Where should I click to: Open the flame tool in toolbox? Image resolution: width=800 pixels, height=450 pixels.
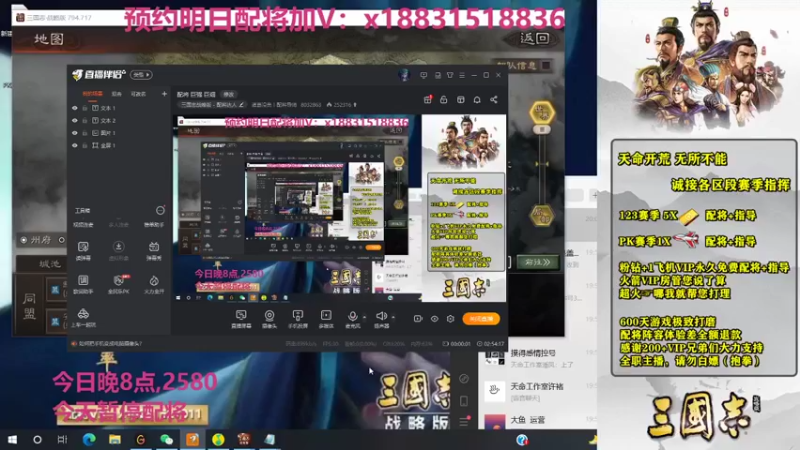pyautogui.click(x=154, y=285)
